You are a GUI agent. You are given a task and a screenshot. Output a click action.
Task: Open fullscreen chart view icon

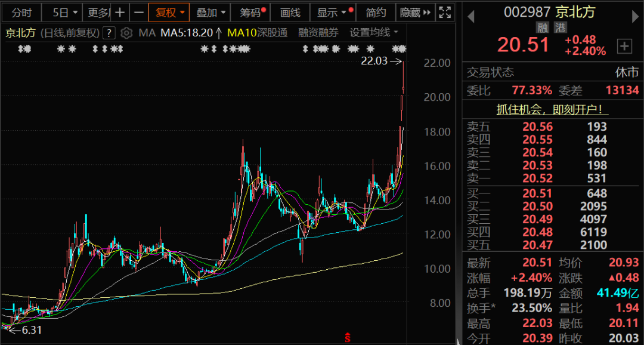pyautogui.click(x=445, y=13)
